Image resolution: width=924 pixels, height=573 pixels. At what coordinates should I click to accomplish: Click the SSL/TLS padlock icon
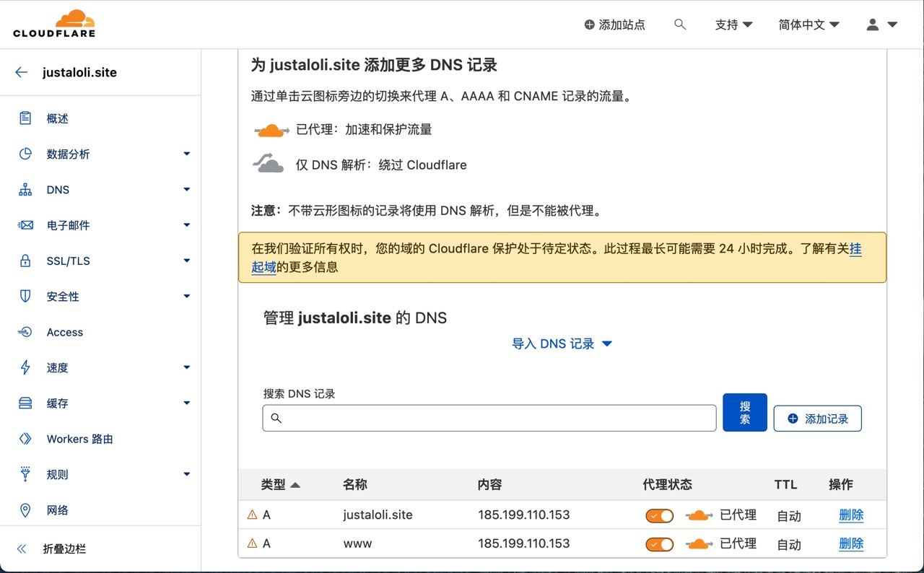coord(25,261)
